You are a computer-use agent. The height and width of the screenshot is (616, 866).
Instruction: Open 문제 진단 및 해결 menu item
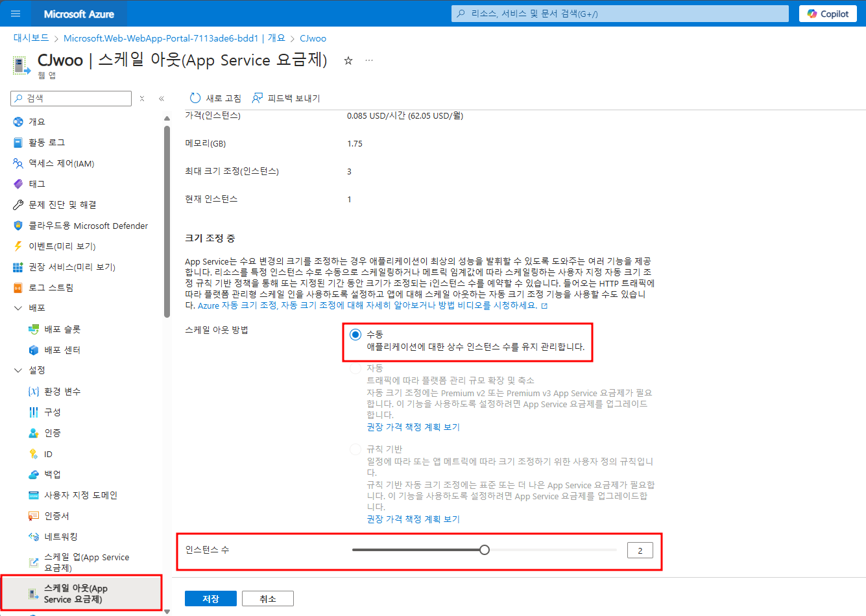(62, 205)
